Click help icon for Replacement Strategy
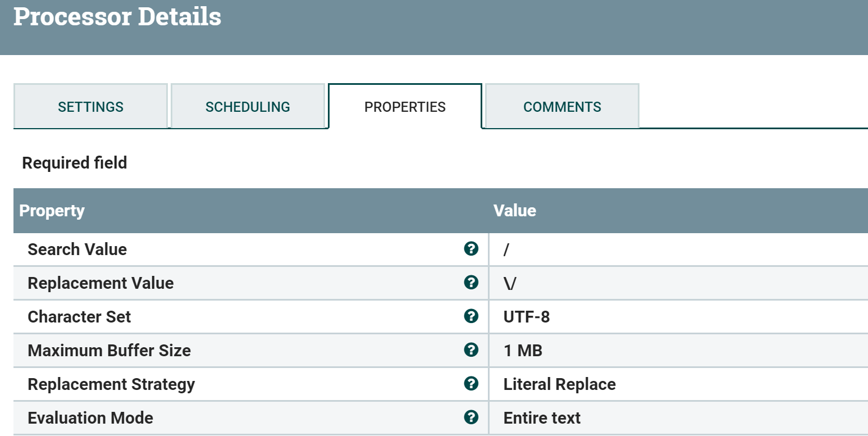Screen dimensions: 868x436 (x=471, y=384)
